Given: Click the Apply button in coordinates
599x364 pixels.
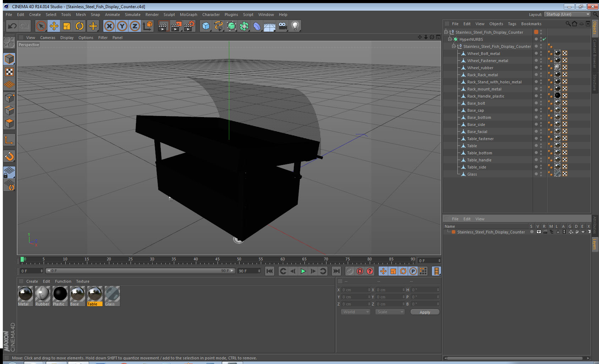Looking at the screenshot, I should [x=425, y=312].
